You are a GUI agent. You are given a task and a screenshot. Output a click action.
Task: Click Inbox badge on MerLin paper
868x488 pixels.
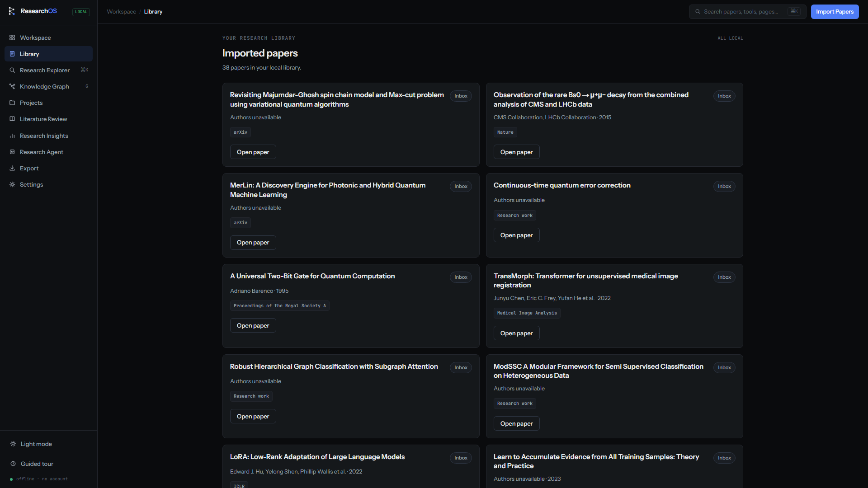[x=461, y=186]
